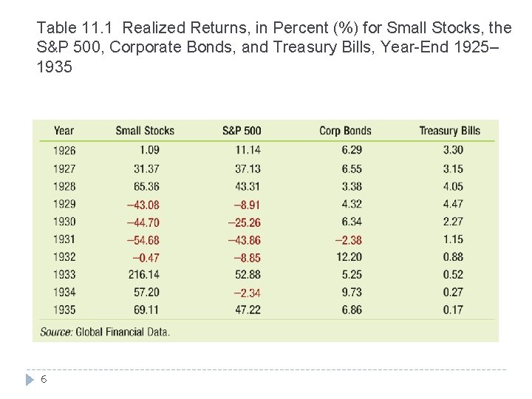Click the 1934 S&P 500 value -2.34

click(x=247, y=293)
